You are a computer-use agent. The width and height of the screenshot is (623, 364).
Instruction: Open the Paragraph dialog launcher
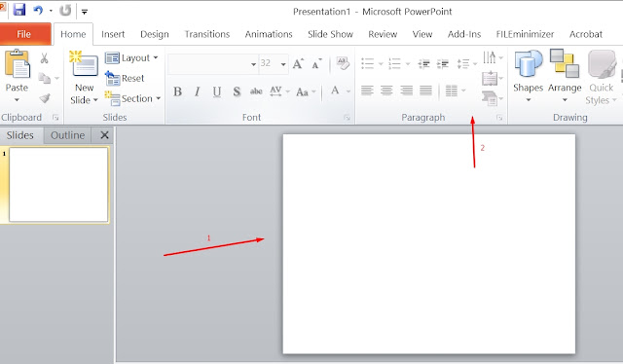click(499, 118)
